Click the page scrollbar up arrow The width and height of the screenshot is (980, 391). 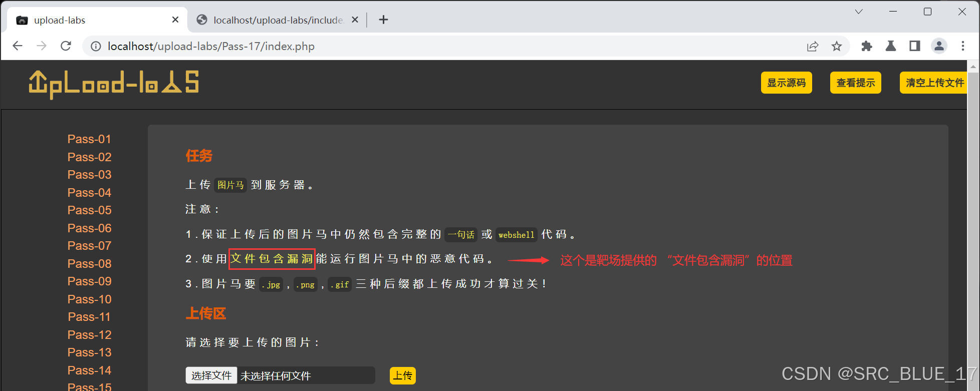click(x=973, y=66)
